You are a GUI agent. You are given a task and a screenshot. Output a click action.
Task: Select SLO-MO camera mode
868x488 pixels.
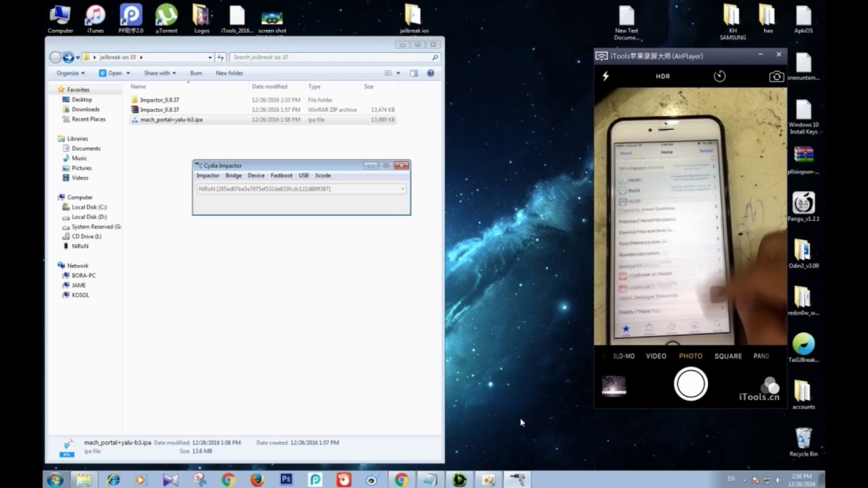(x=623, y=356)
